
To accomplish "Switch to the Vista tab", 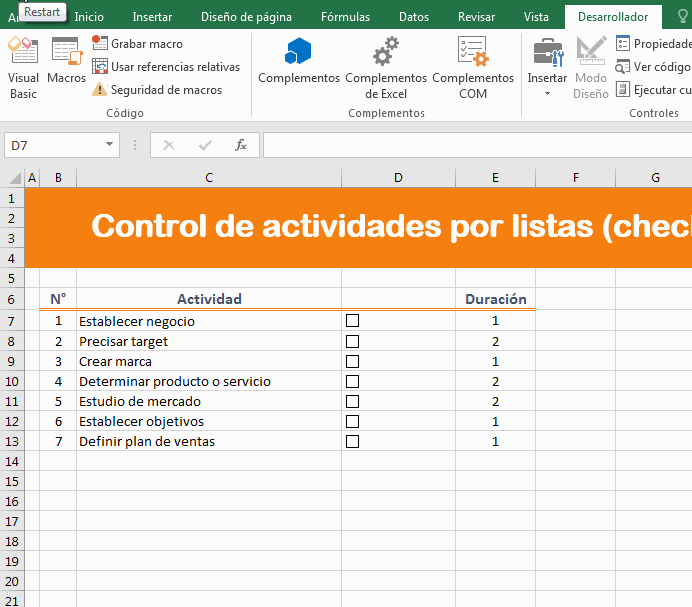I will pos(536,17).
